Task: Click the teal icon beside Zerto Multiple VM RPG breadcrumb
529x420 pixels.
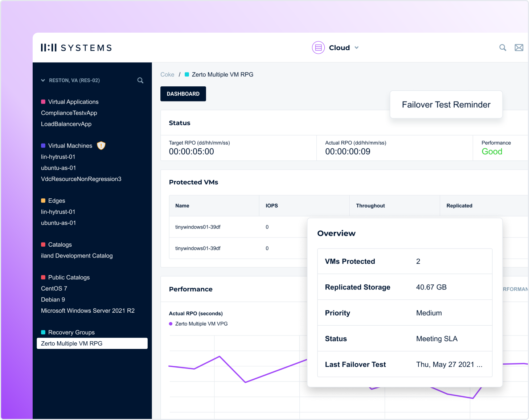Action: click(187, 74)
